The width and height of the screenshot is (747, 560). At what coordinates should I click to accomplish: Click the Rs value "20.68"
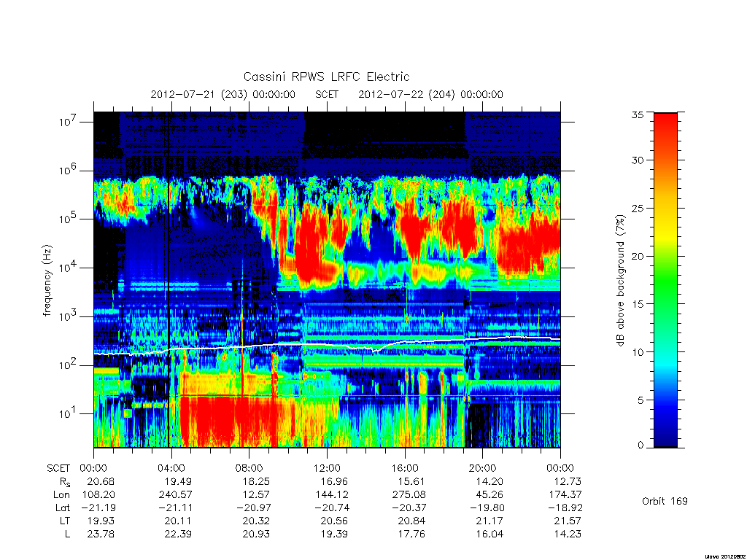(101, 481)
